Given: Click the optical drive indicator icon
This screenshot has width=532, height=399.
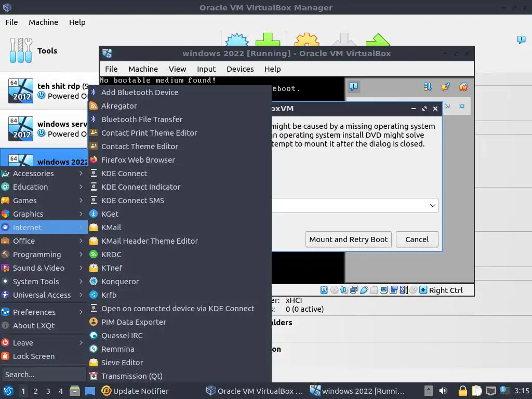Looking at the screenshot, I should [x=334, y=290].
